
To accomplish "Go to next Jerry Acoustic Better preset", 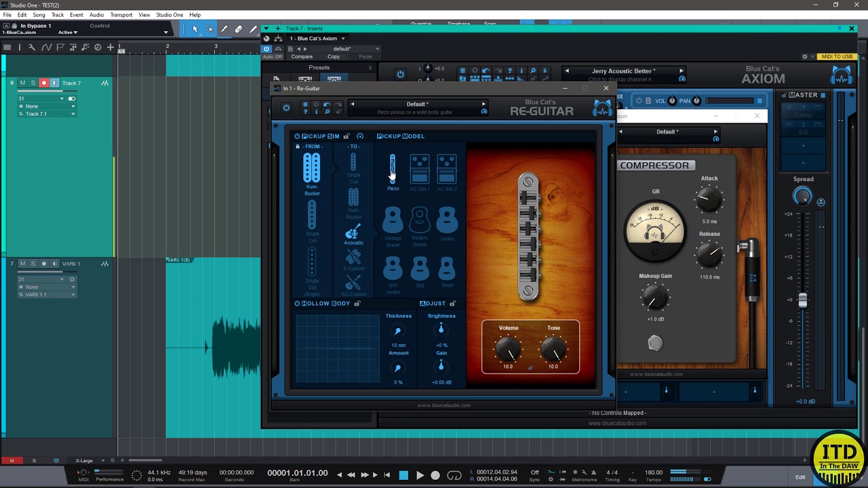I will pos(682,70).
